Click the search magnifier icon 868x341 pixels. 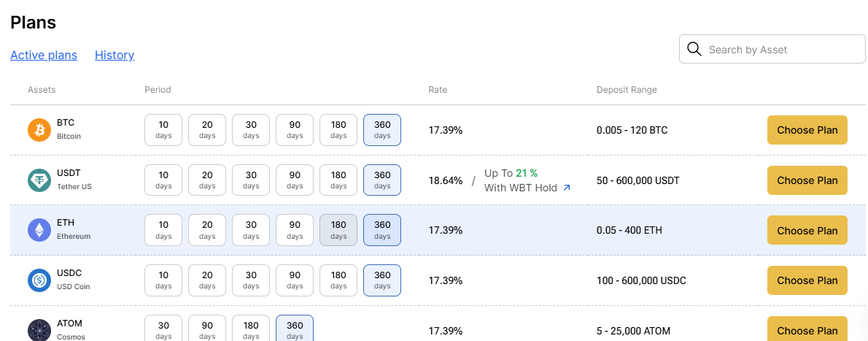tap(694, 50)
